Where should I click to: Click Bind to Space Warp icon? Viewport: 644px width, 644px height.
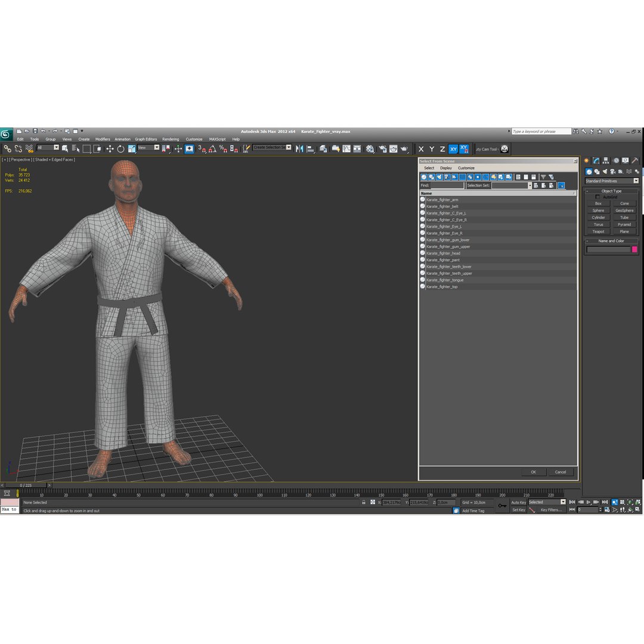point(29,148)
